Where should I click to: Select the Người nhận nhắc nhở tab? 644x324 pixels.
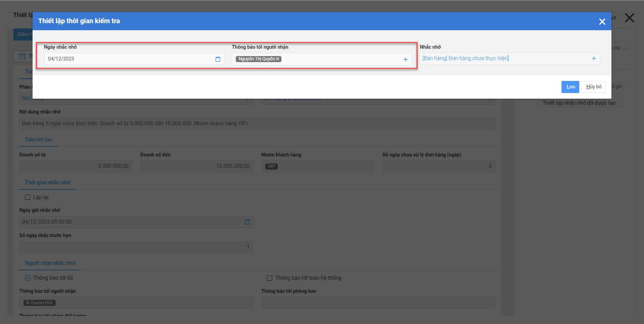pos(50,263)
